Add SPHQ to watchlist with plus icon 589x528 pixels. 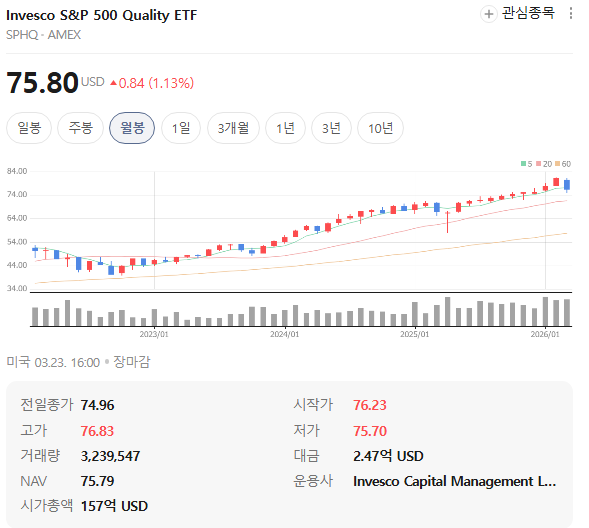[x=488, y=14]
